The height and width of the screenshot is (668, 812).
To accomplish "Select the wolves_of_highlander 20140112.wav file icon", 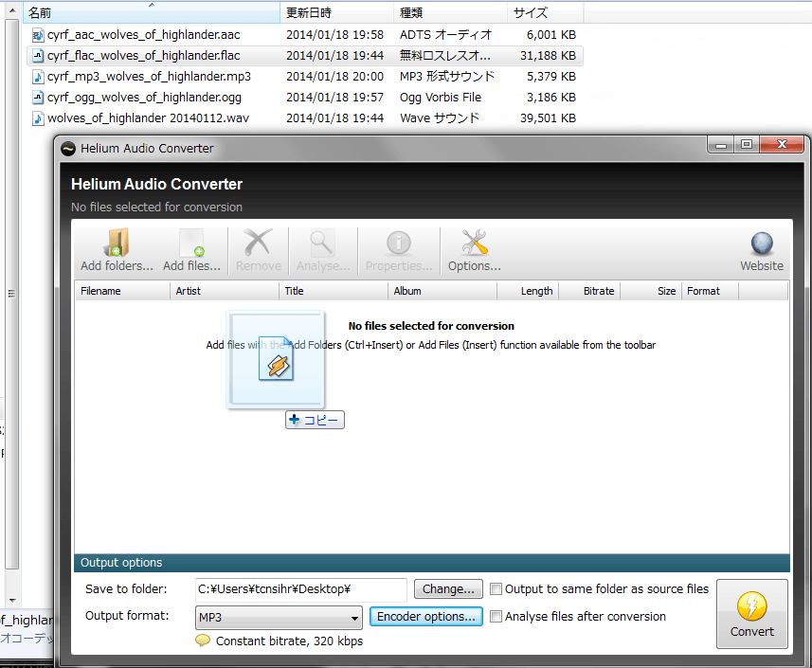I will (38, 118).
